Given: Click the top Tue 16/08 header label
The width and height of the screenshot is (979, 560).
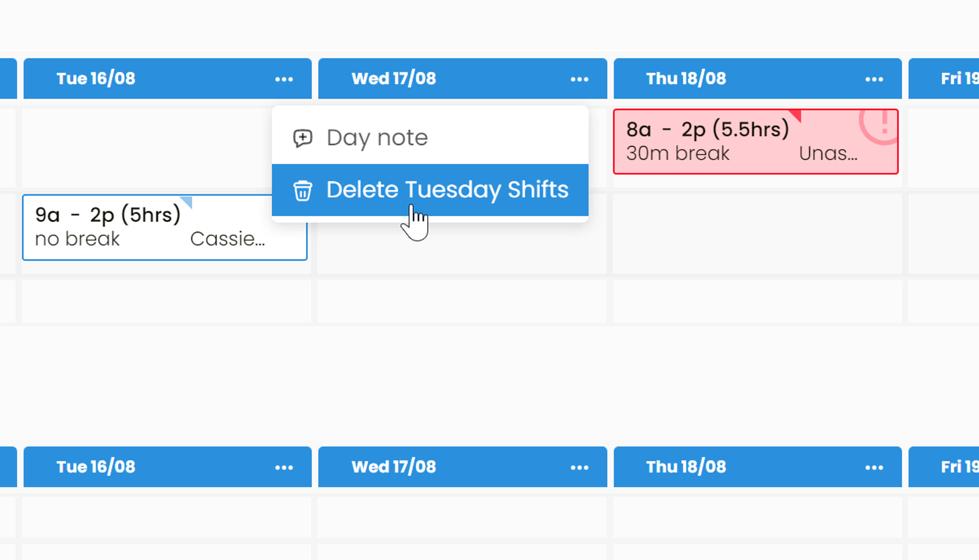Looking at the screenshot, I should click(x=96, y=79).
